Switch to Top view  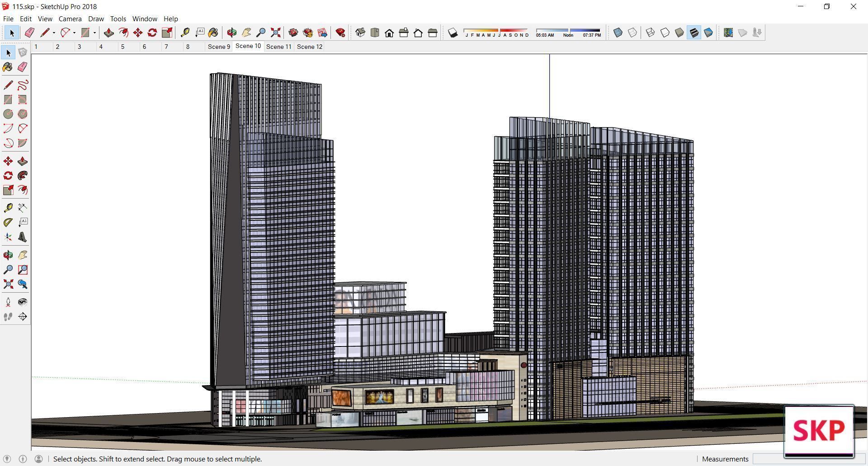375,33
